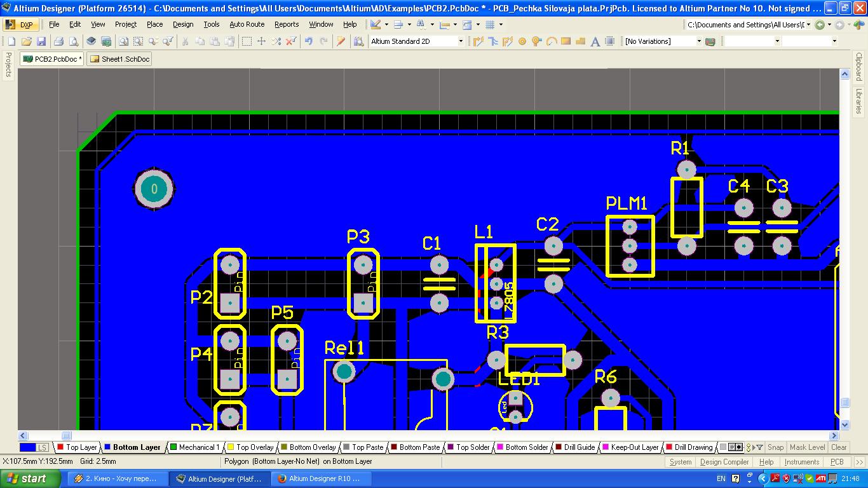This screenshot has height=488, width=868.
Task: Select the Place Via tool
Action: pyautogui.click(x=537, y=41)
